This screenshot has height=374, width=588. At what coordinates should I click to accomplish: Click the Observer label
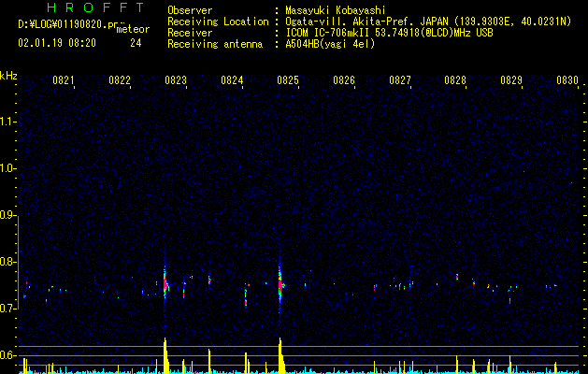click(190, 10)
